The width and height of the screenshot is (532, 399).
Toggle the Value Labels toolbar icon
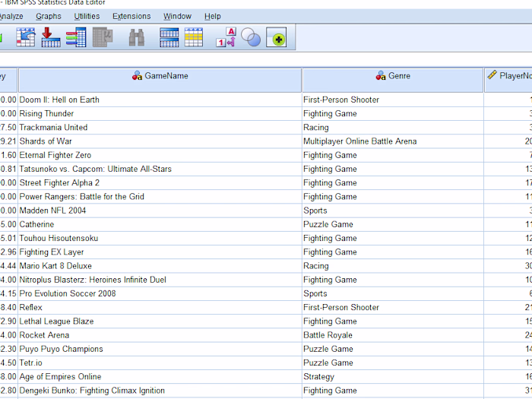tap(226, 37)
